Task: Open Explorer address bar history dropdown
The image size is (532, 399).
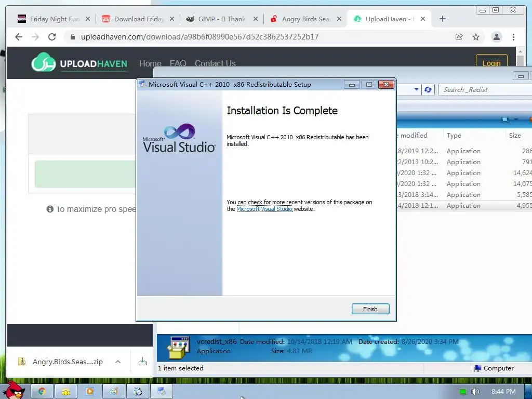Action: pos(416,89)
